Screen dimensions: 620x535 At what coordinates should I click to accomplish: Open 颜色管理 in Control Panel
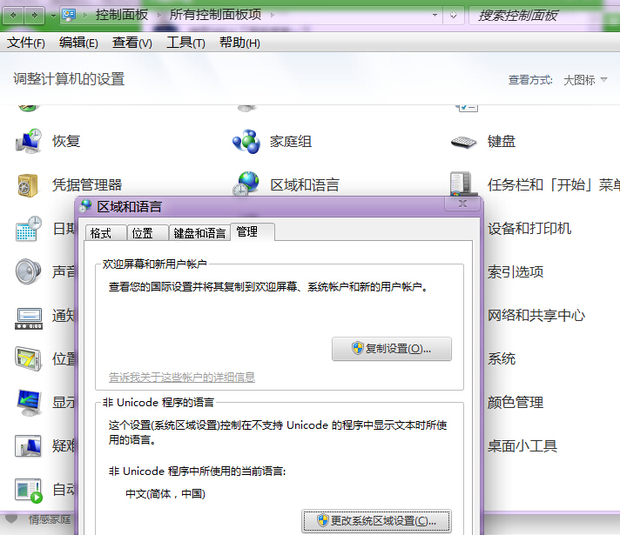(515, 403)
